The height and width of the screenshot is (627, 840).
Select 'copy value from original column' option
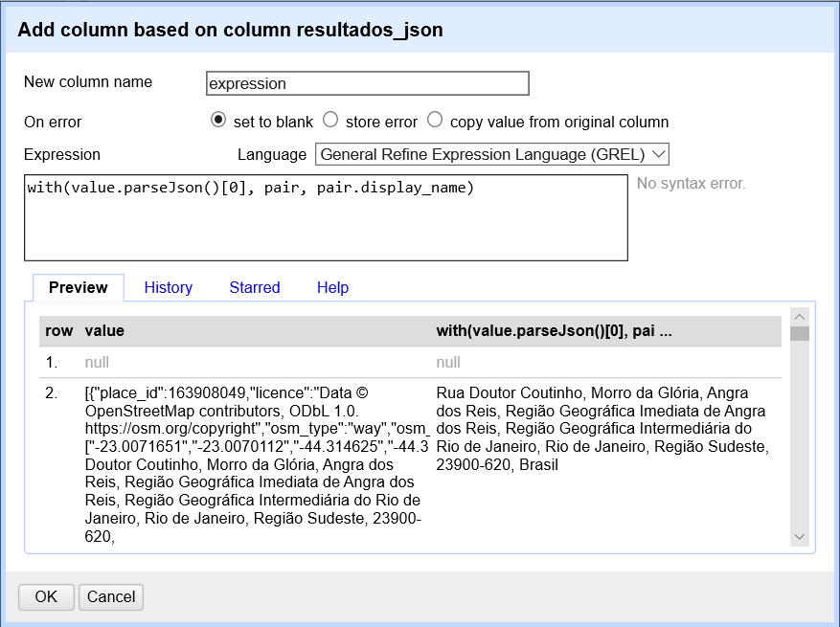435,121
